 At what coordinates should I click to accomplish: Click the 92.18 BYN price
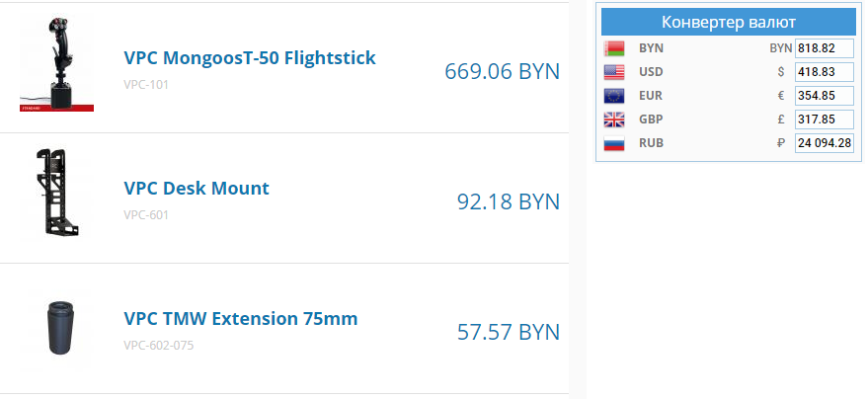508,201
